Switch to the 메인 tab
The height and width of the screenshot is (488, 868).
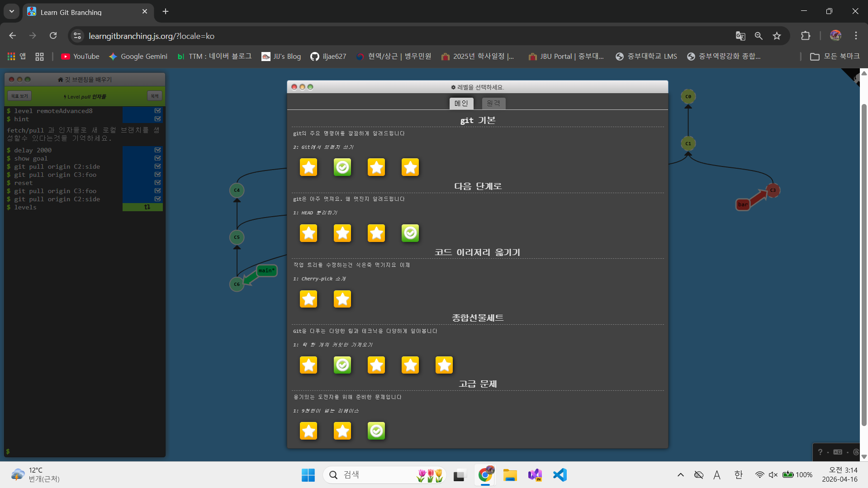(x=461, y=103)
